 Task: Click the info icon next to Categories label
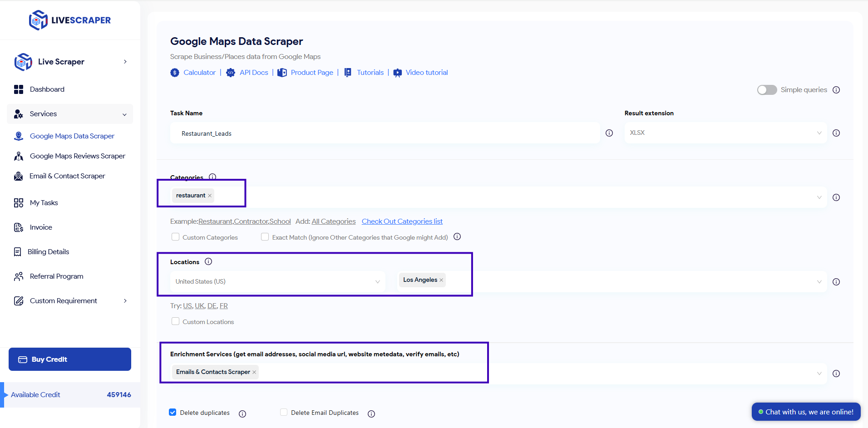coord(212,177)
